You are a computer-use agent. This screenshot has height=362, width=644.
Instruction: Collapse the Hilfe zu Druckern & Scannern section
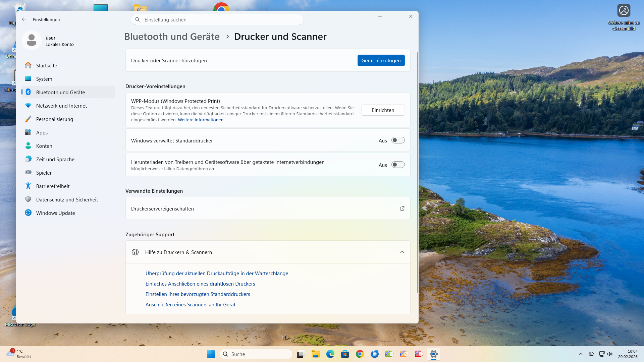(402, 252)
